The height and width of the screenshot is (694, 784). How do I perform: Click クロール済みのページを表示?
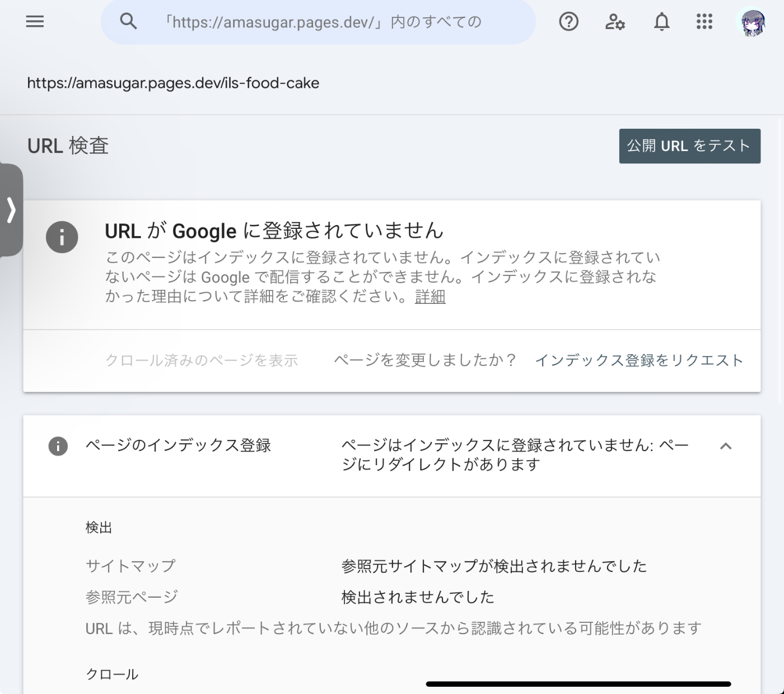(202, 360)
